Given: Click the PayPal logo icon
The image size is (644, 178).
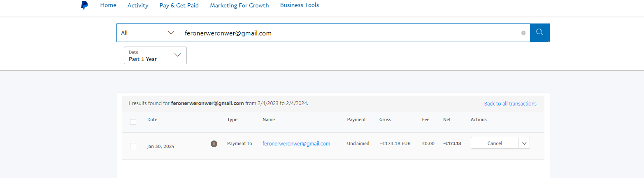Looking at the screenshot, I should (x=84, y=5).
